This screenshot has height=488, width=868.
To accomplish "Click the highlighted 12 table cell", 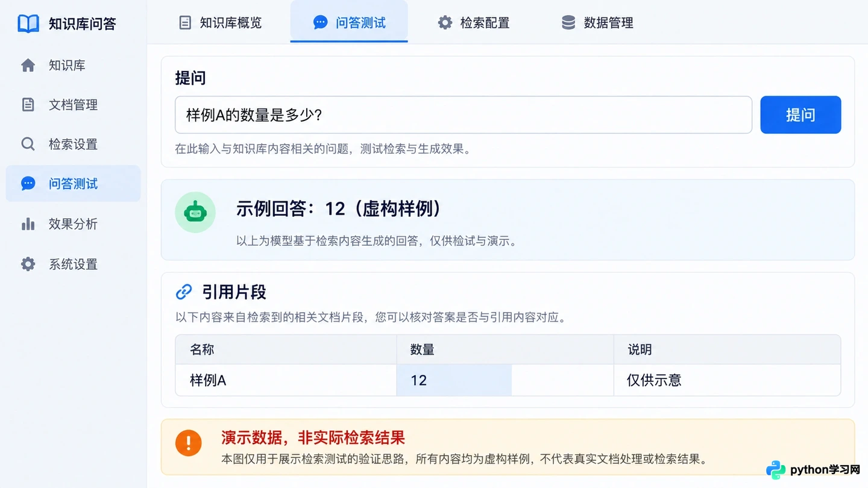I will pyautogui.click(x=454, y=380).
